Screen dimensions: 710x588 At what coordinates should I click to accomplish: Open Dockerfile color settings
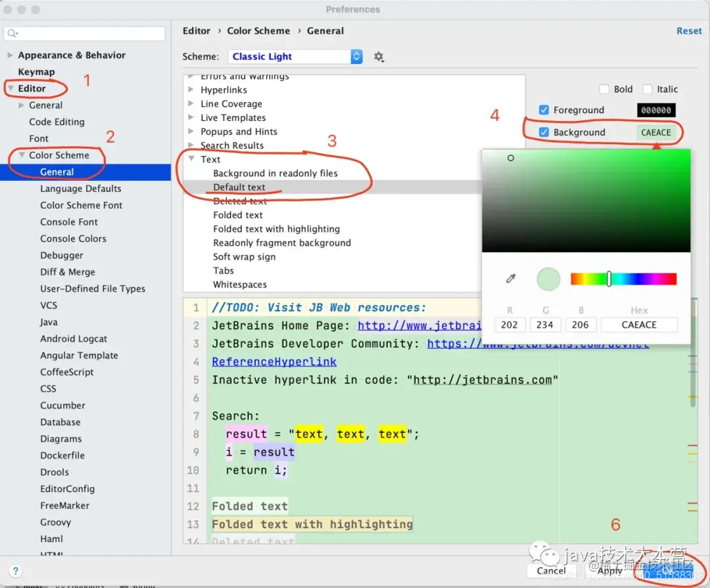click(x=62, y=455)
